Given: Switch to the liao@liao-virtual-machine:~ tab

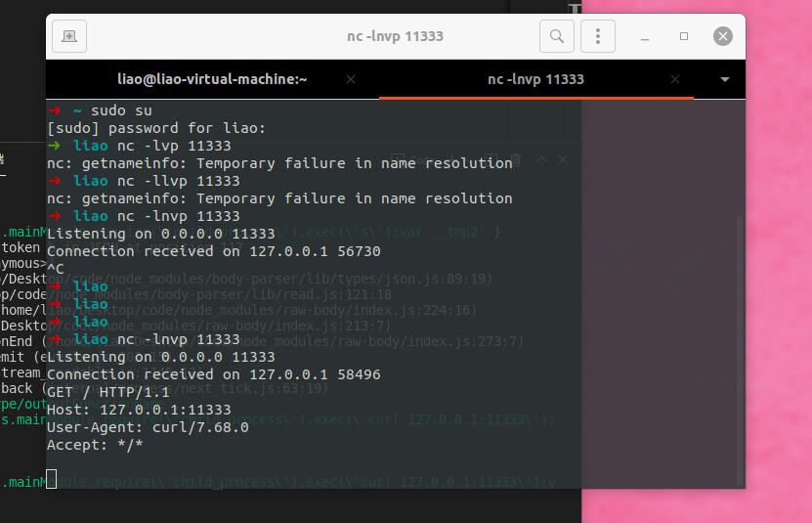Looking at the screenshot, I should pos(212,79).
